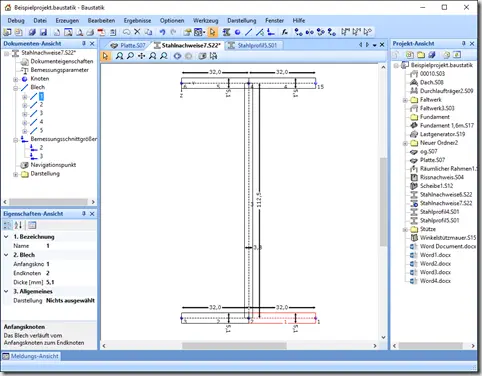Select Dokumenteigenschaften in document tree
The height and width of the screenshot is (376, 482).
[x=62, y=61]
